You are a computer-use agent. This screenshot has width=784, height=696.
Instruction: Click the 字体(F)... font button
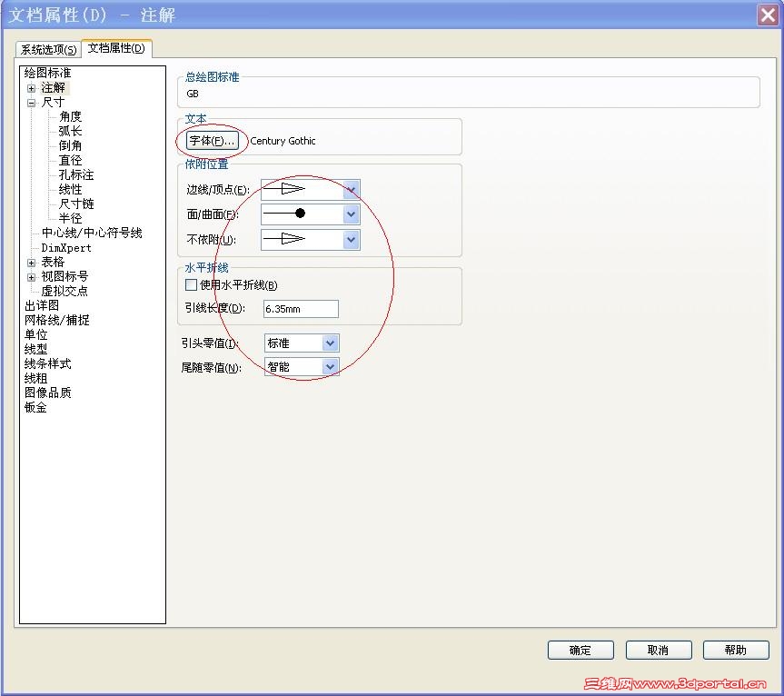[x=212, y=141]
